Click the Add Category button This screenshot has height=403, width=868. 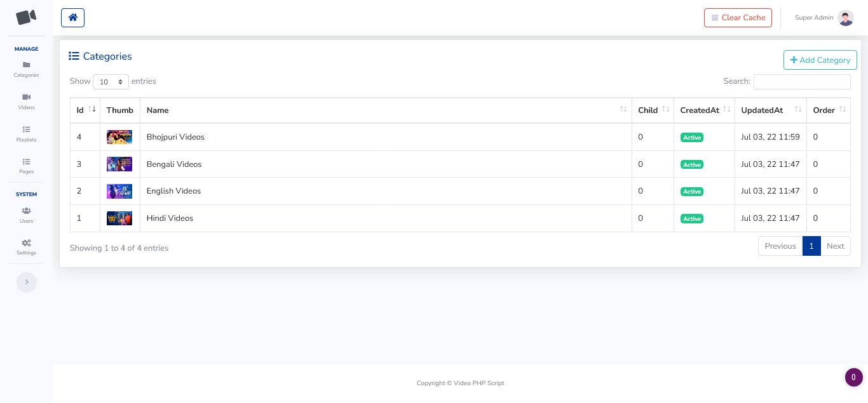pos(820,60)
